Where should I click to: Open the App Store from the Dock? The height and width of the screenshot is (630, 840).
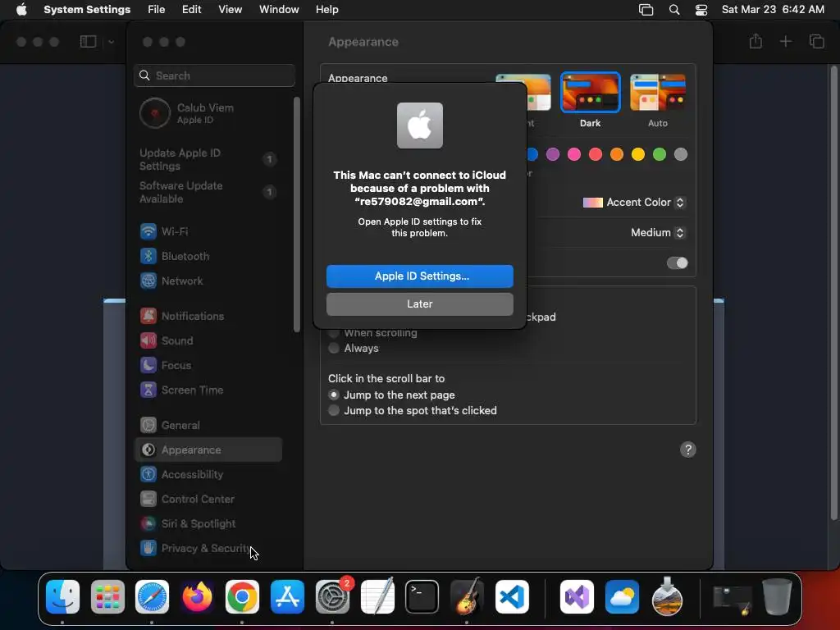[287, 597]
